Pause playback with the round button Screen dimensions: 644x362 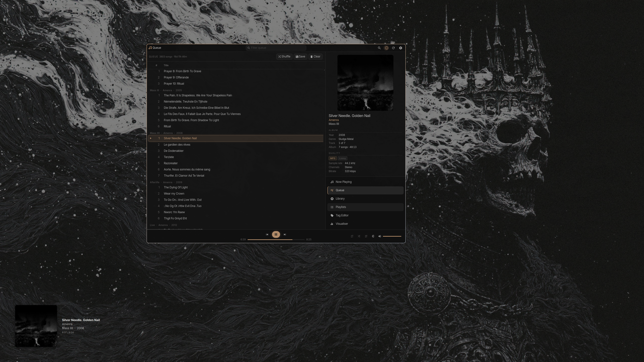276,234
